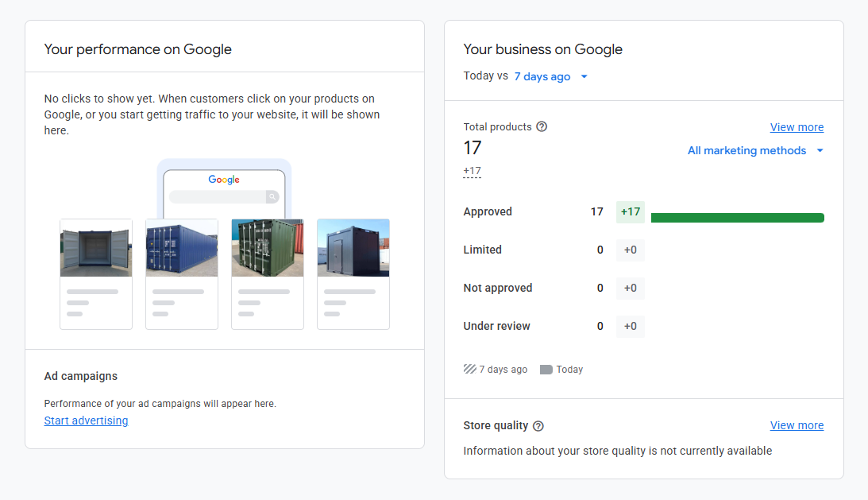This screenshot has width=868, height=500.
Task: Click the search bar in Google mockup
Action: (x=224, y=197)
